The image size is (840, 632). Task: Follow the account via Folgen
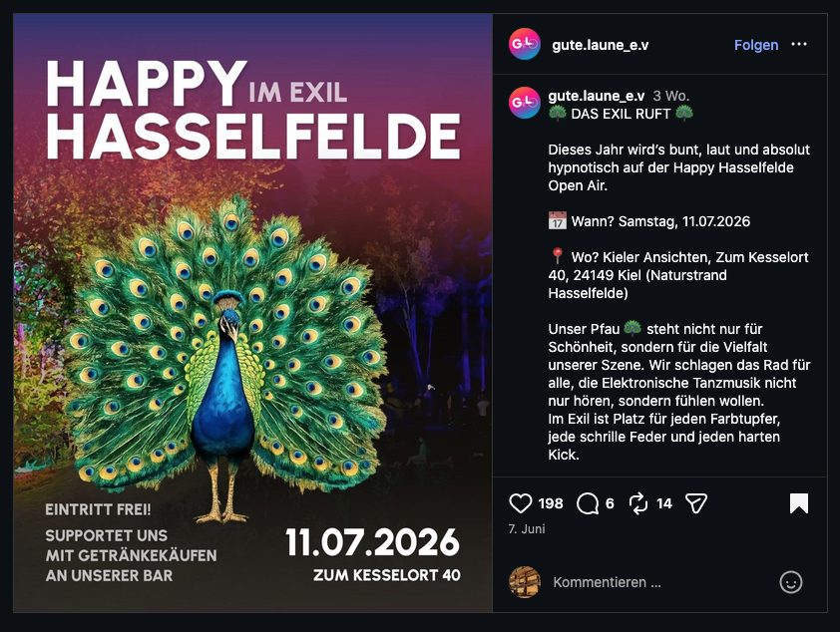click(756, 45)
